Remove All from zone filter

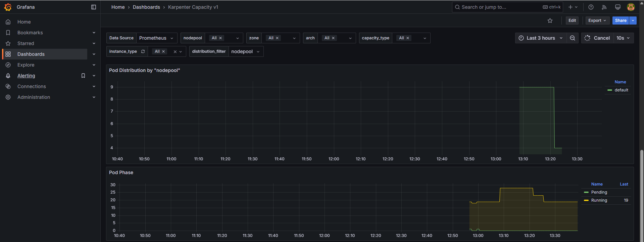click(x=277, y=38)
